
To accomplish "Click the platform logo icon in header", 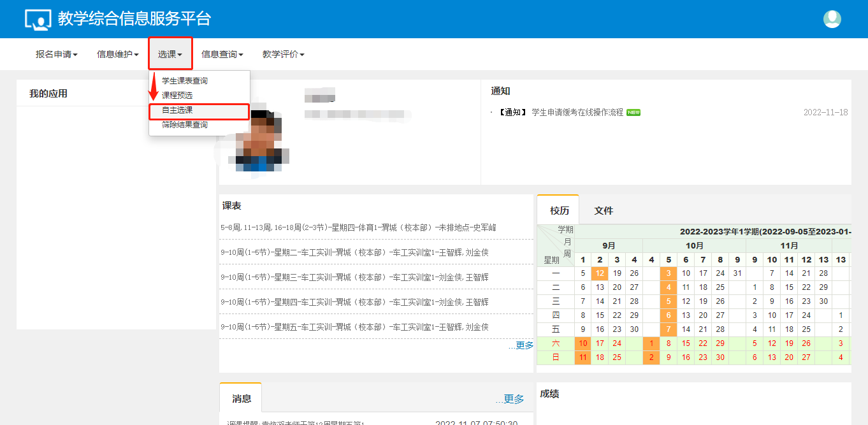I will point(38,20).
